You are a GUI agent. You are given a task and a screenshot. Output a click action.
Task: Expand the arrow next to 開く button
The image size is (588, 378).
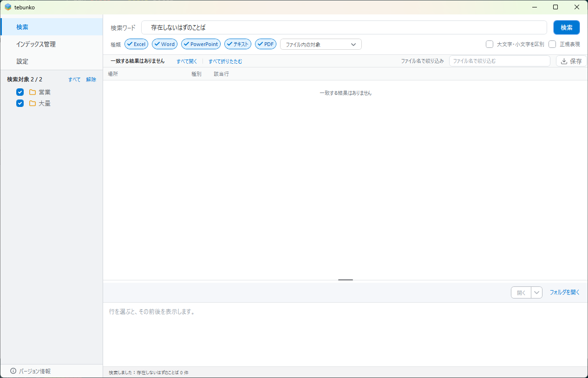point(537,292)
